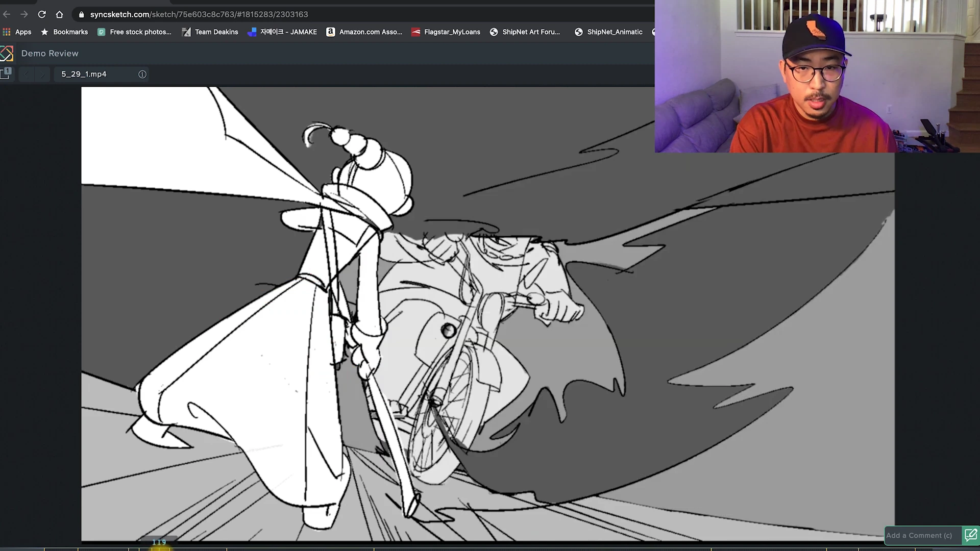The height and width of the screenshot is (551, 980).
Task: Click the SyncSketch logo icon
Action: 6,53
